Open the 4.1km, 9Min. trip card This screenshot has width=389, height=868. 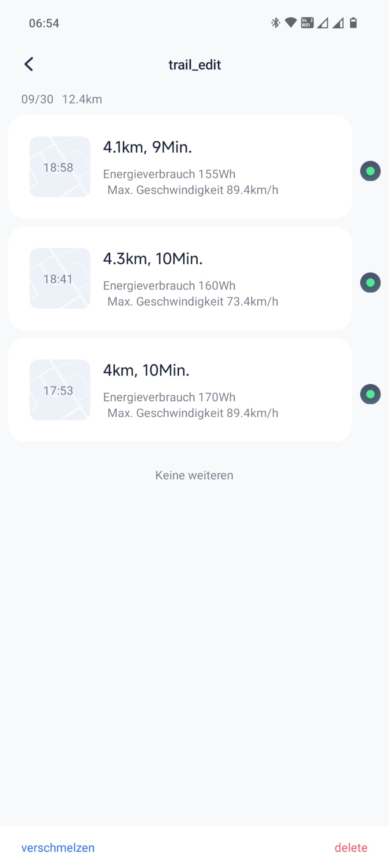(212, 167)
